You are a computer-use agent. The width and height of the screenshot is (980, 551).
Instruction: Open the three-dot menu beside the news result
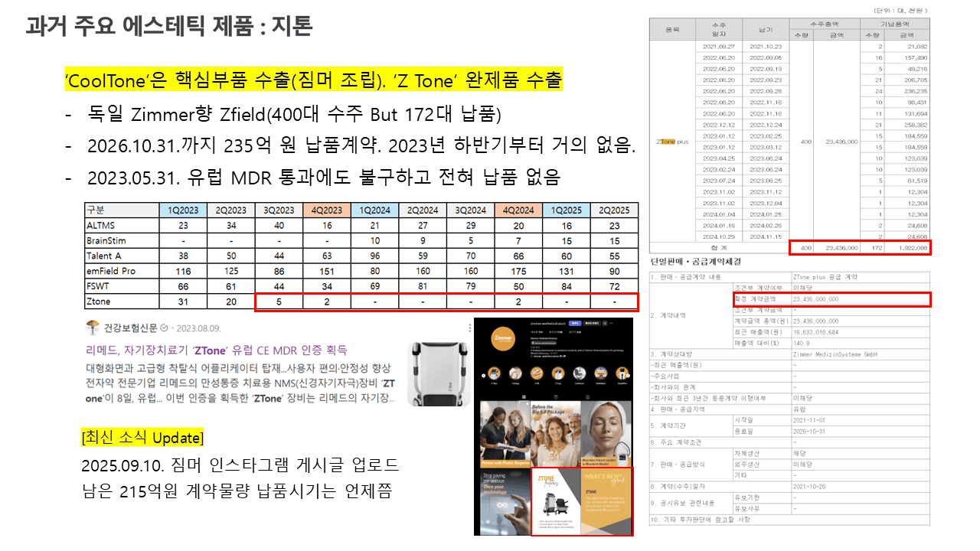point(469,328)
